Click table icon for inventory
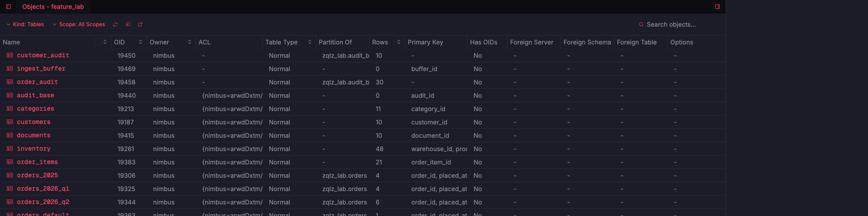868x216 pixels. (x=10, y=149)
